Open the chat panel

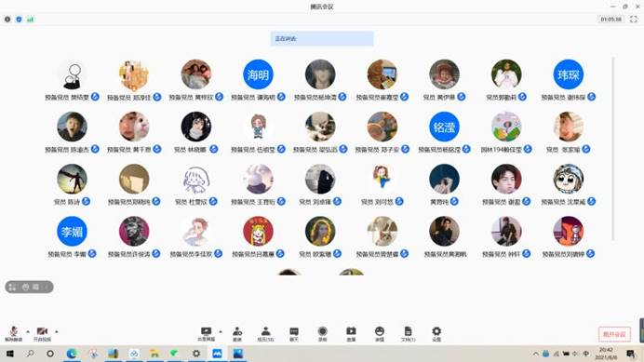click(294, 334)
